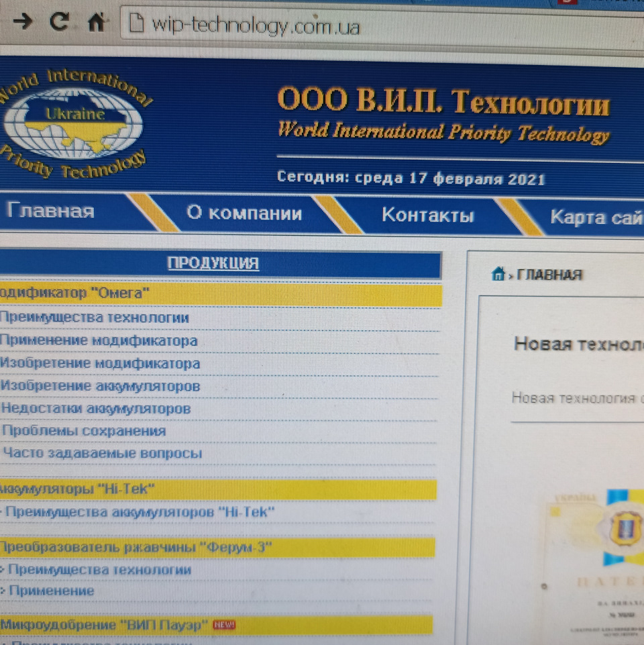
Task: Click the browser forward arrow
Action: click(x=23, y=21)
